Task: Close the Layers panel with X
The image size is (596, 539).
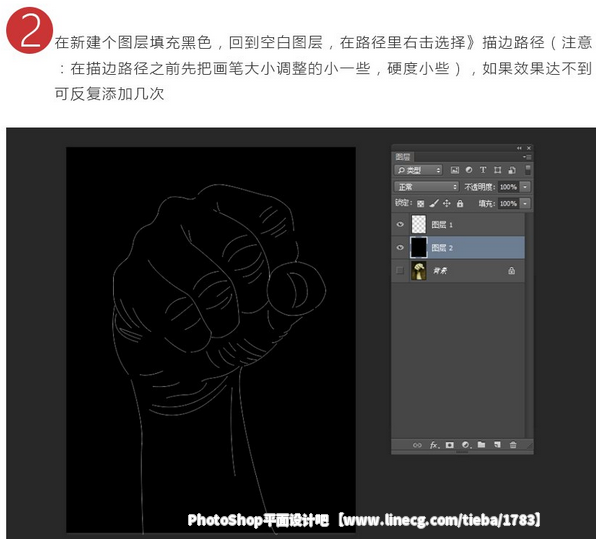Action: [529, 148]
